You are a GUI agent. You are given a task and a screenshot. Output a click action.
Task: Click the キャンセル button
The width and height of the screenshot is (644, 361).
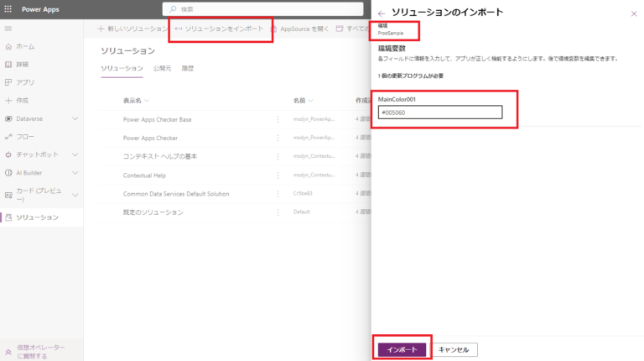click(x=455, y=348)
